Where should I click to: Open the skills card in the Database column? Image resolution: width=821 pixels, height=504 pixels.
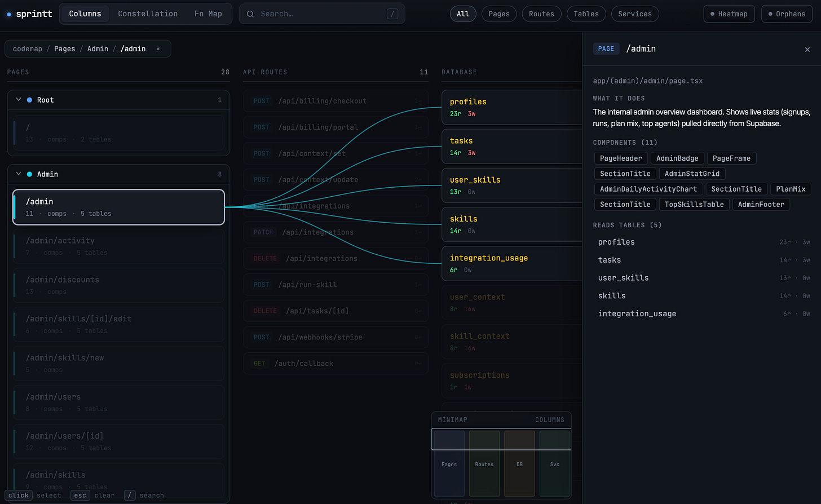click(x=512, y=224)
